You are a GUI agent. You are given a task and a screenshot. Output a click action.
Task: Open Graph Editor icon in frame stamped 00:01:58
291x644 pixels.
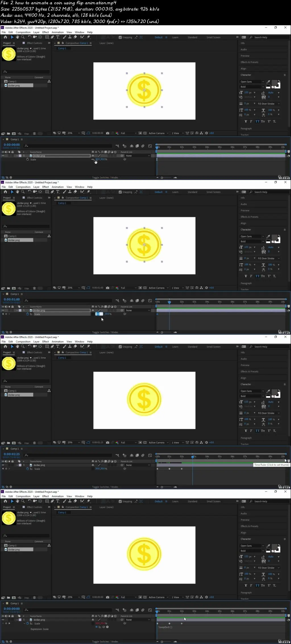(x=150, y=455)
